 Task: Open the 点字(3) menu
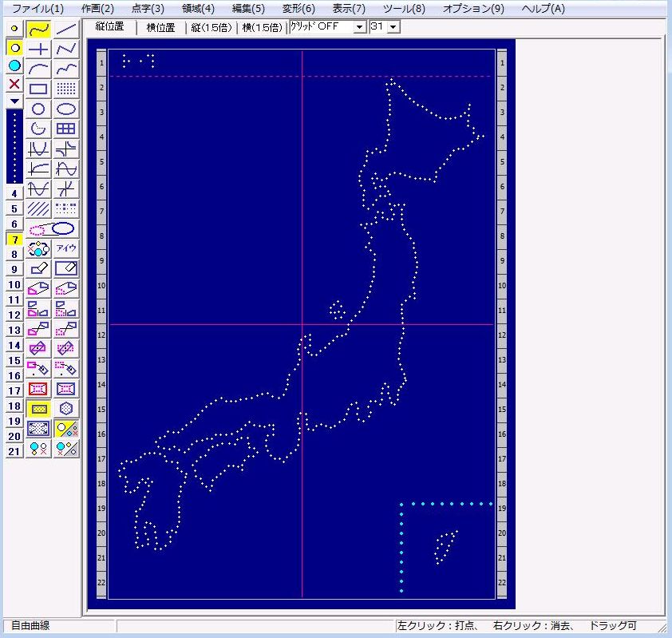(x=147, y=9)
